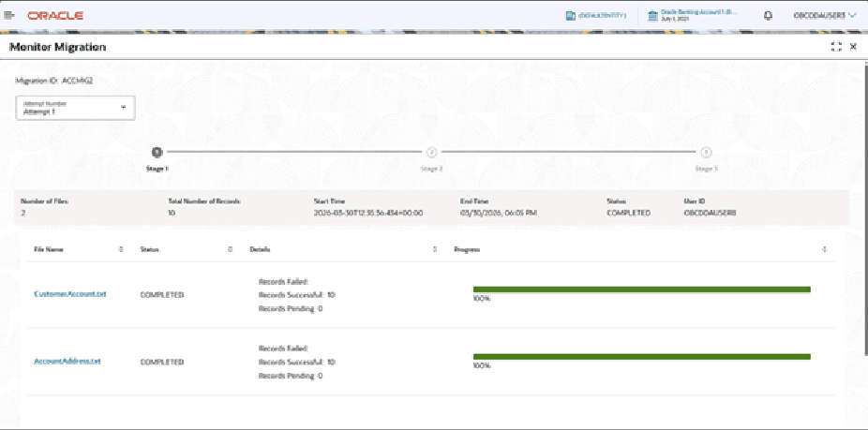Select the Stage 2 step

(432, 152)
